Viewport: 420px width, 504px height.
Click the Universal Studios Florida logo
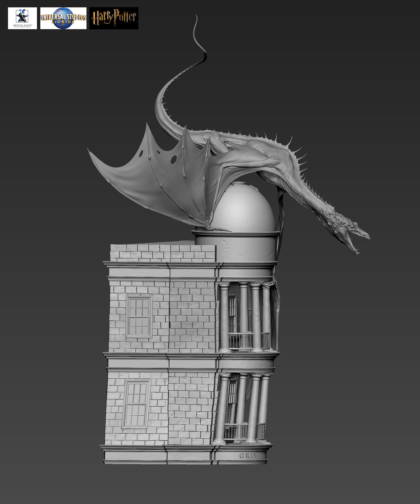pyautogui.click(x=63, y=18)
